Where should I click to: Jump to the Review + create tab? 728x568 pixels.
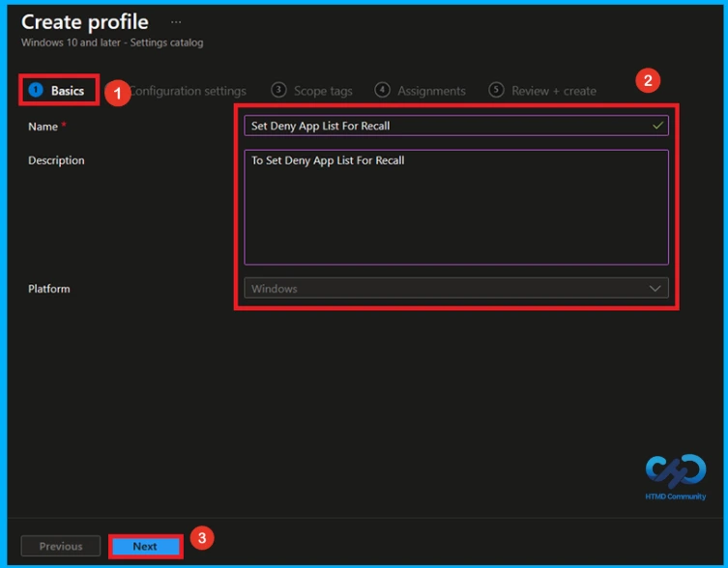click(x=542, y=91)
